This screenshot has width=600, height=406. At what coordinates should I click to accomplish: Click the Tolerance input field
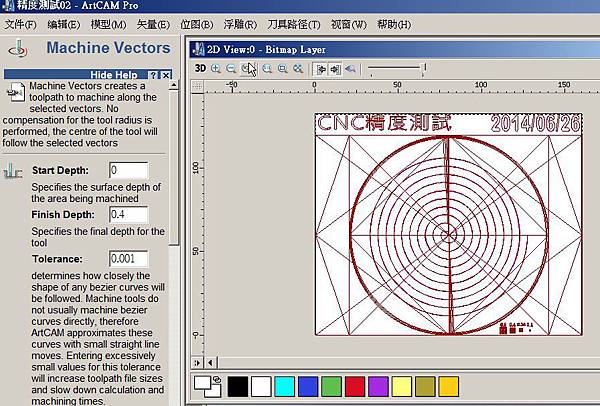pos(129,259)
